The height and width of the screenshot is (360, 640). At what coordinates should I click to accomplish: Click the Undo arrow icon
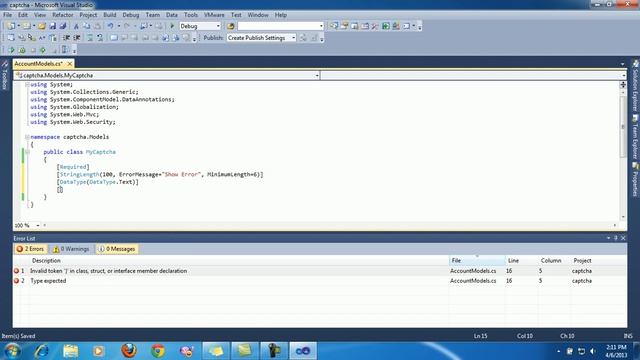(x=110, y=26)
